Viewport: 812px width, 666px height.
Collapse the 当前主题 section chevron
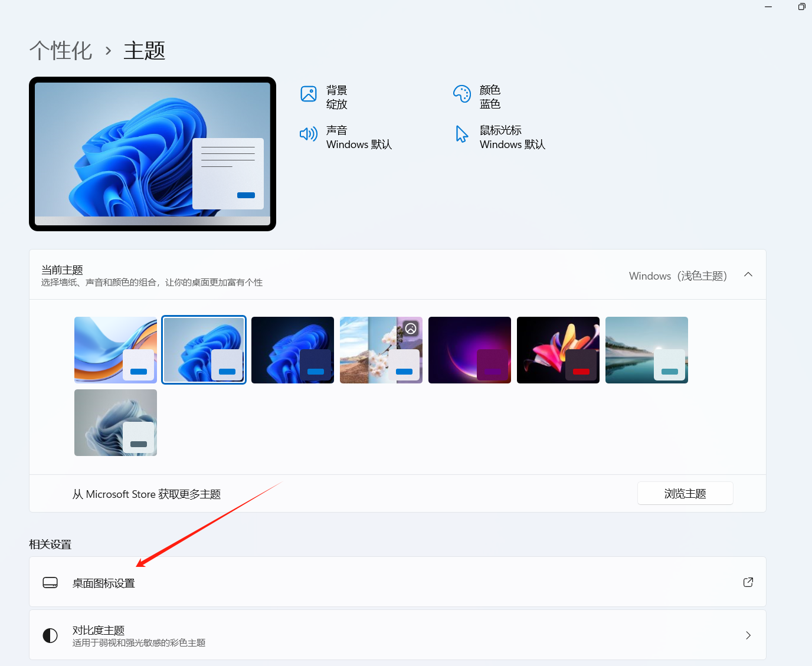(x=748, y=274)
